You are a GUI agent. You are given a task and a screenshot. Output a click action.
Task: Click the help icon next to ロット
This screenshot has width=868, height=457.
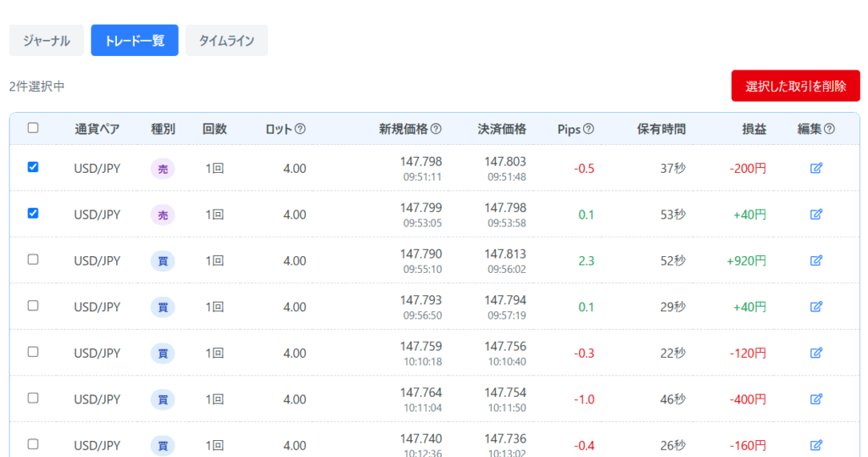pos(300,129)
